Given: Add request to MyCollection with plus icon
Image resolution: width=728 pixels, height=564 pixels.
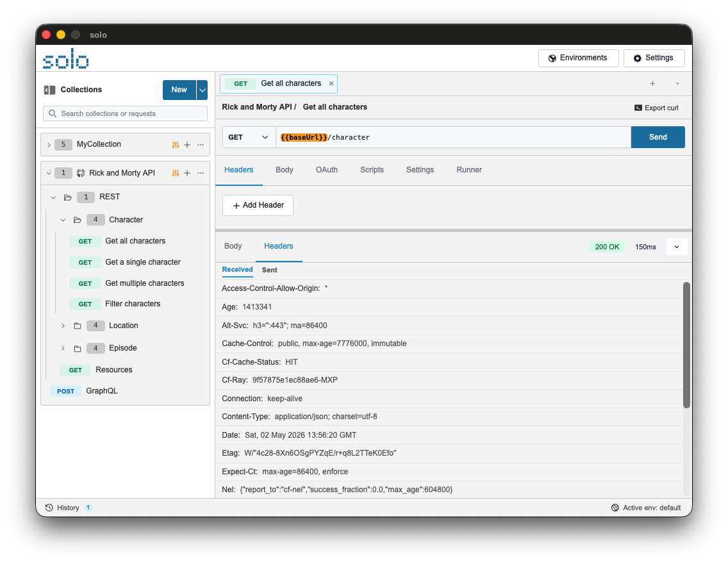Looking at the screenshot, I should click(x=187, y=145).
